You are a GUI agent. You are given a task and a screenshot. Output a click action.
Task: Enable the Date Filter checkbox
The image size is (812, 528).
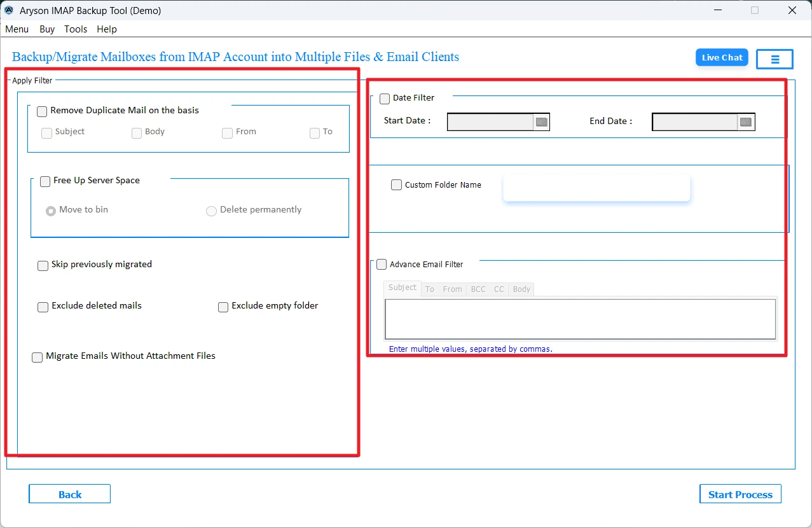click(385, 99)
